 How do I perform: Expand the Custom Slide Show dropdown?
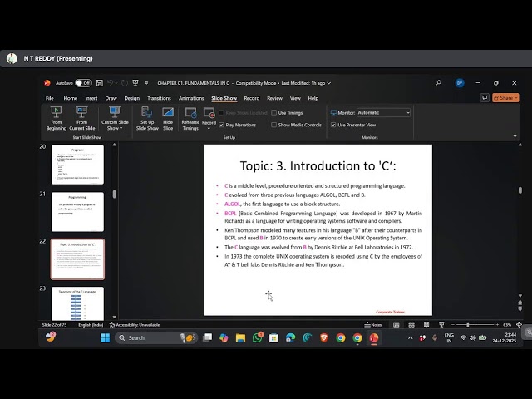tap(115, 125)
